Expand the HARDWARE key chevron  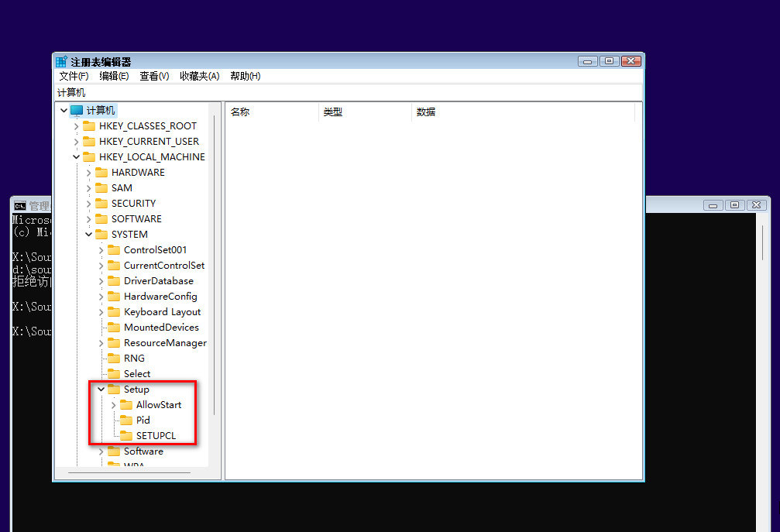click(x=88, y=173)
